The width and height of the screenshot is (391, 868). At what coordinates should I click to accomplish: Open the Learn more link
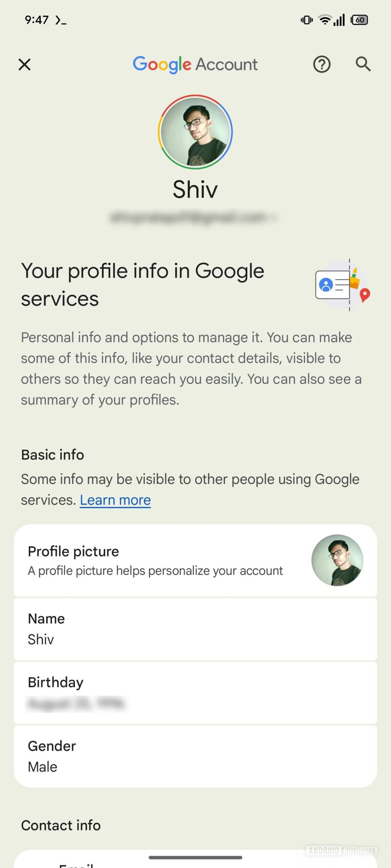pos(115,500)
